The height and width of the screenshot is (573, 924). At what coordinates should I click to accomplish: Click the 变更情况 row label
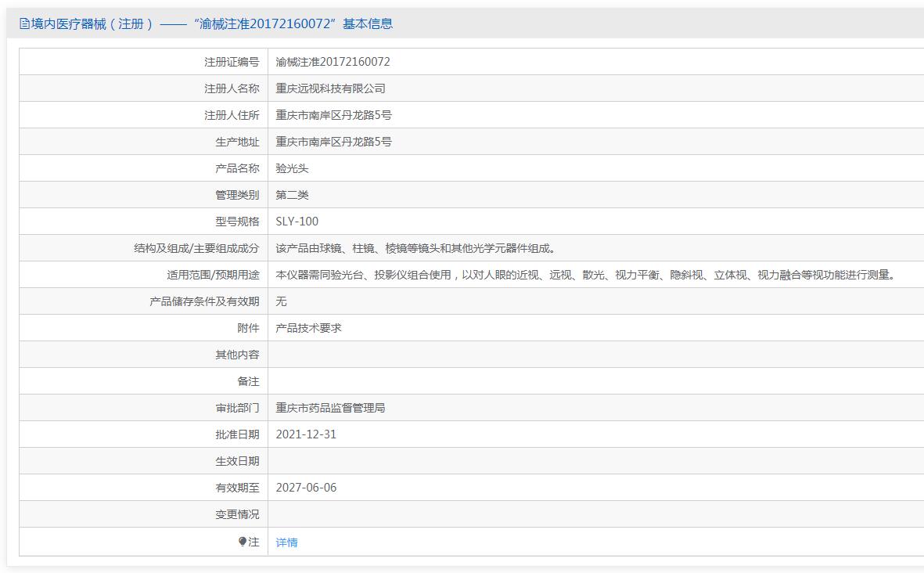click(x=237, y=514)
